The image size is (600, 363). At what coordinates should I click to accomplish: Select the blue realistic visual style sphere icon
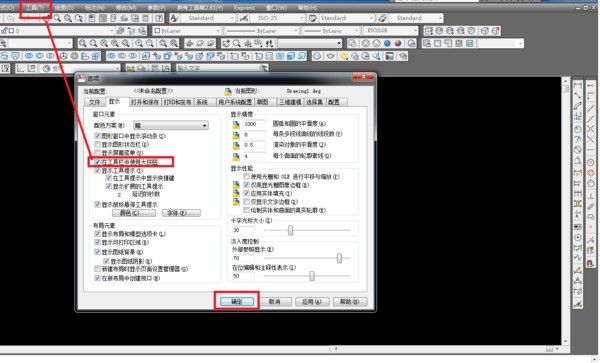(x=387, y=43)
